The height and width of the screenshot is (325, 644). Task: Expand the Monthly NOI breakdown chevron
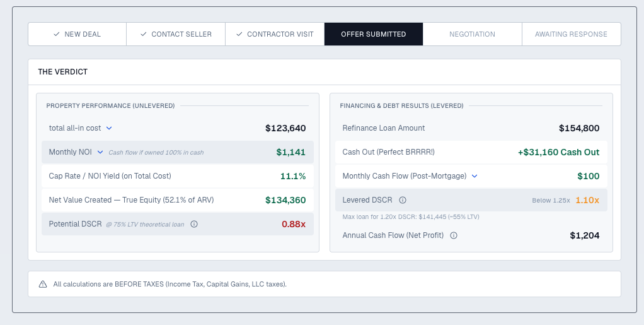pyautogui.click(x=100, y=152)
